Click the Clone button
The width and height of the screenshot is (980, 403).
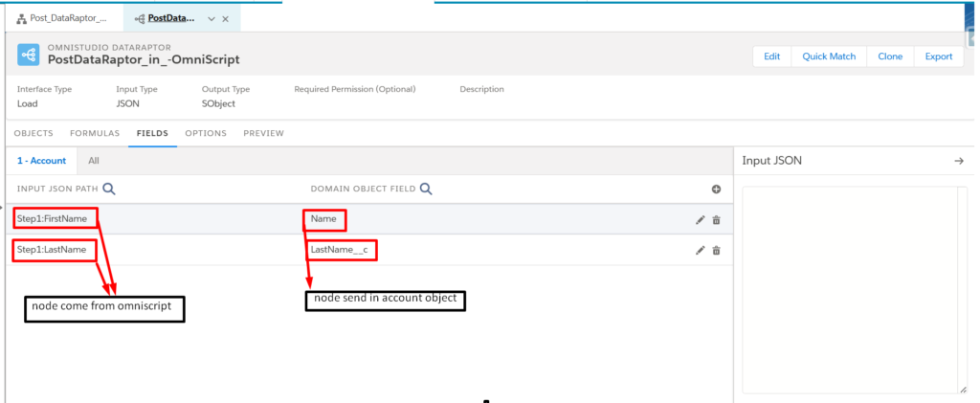point(890,56)
